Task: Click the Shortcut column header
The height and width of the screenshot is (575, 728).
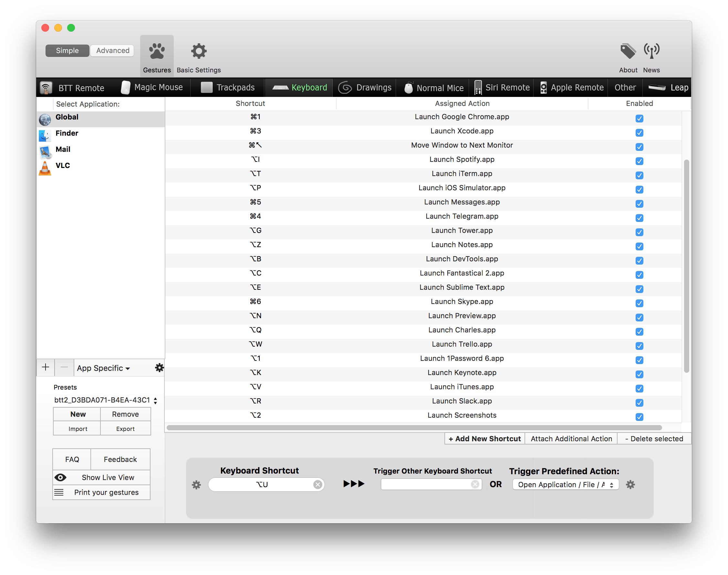Action: coord(250,103)
